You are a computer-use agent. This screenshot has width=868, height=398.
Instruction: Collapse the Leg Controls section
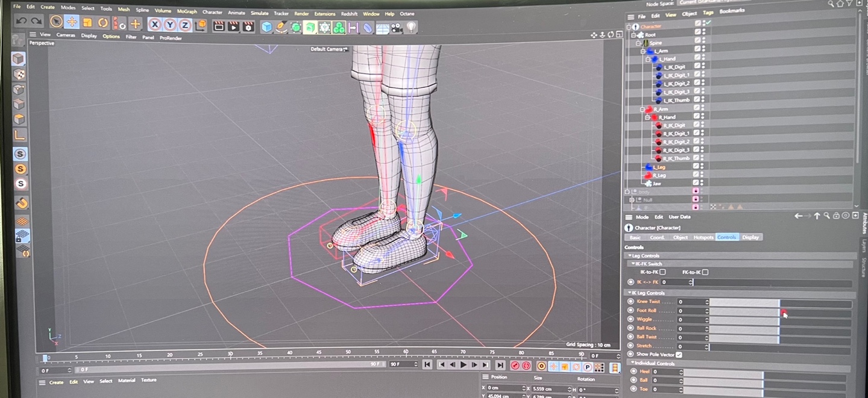pos(629,256)
